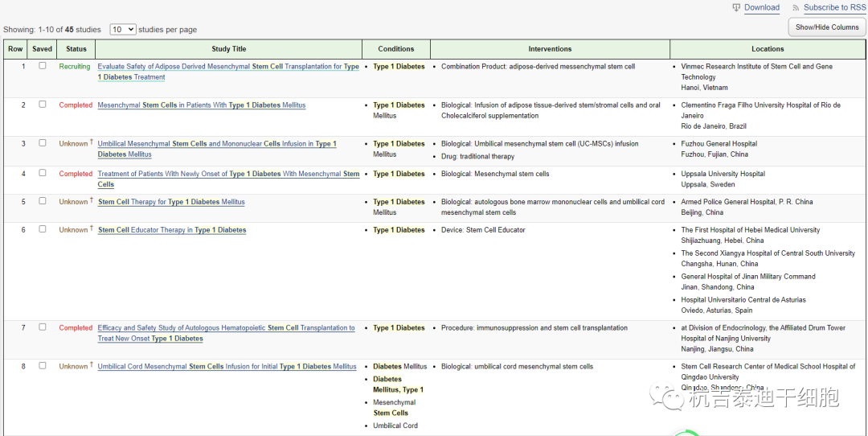Screen dimensions: 868x436
Task: Click the Conditions column header
Action: (x=396, y=49)
